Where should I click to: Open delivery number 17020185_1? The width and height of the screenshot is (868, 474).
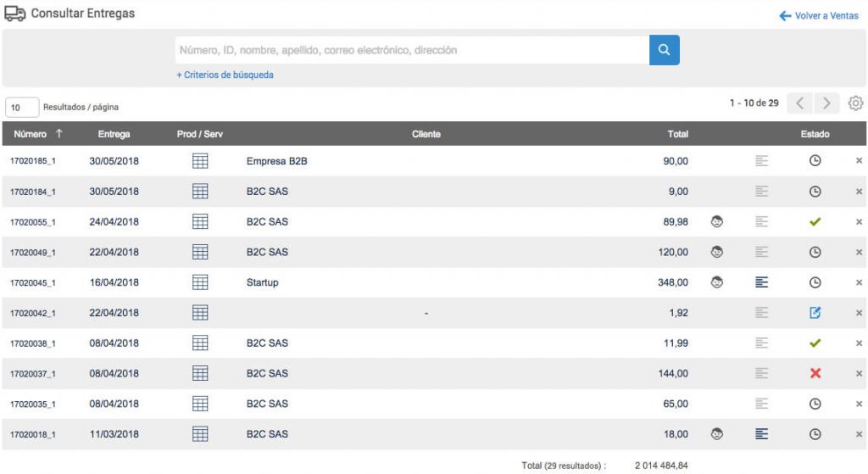coord(33,161)
